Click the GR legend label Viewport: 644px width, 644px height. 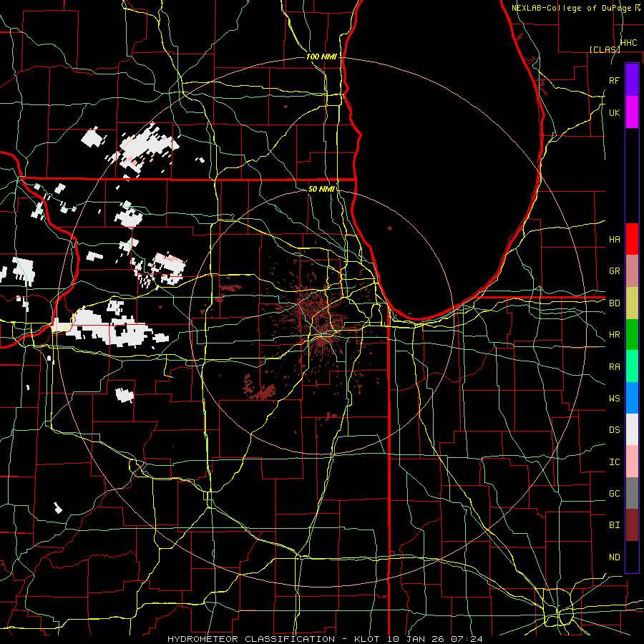pos(615,271)
